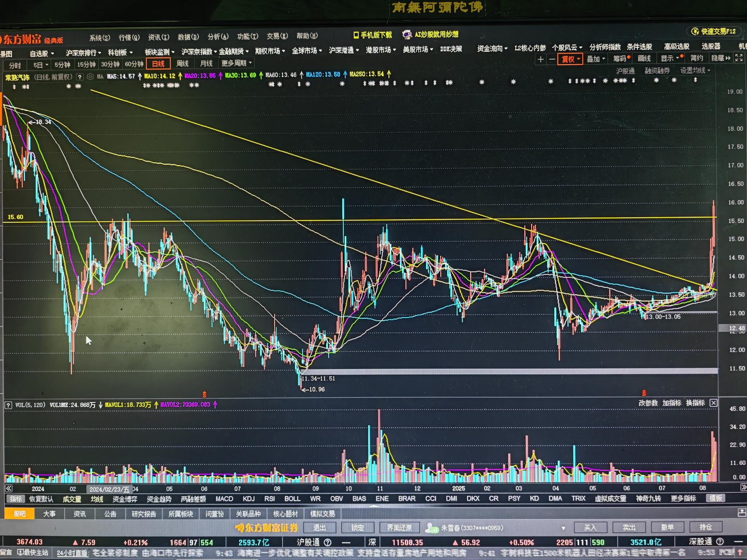Click the VOL help question mark icon
The height and width of the screenshot is (560, 747).
[8, 405]
